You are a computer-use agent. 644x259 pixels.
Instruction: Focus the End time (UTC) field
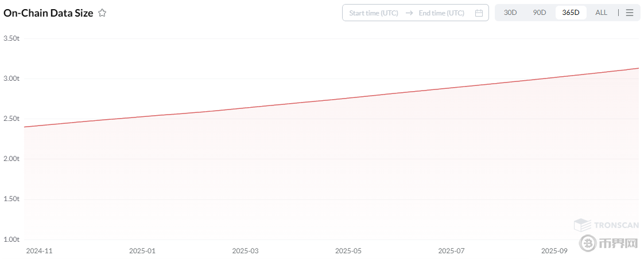(x=441, y=13)
